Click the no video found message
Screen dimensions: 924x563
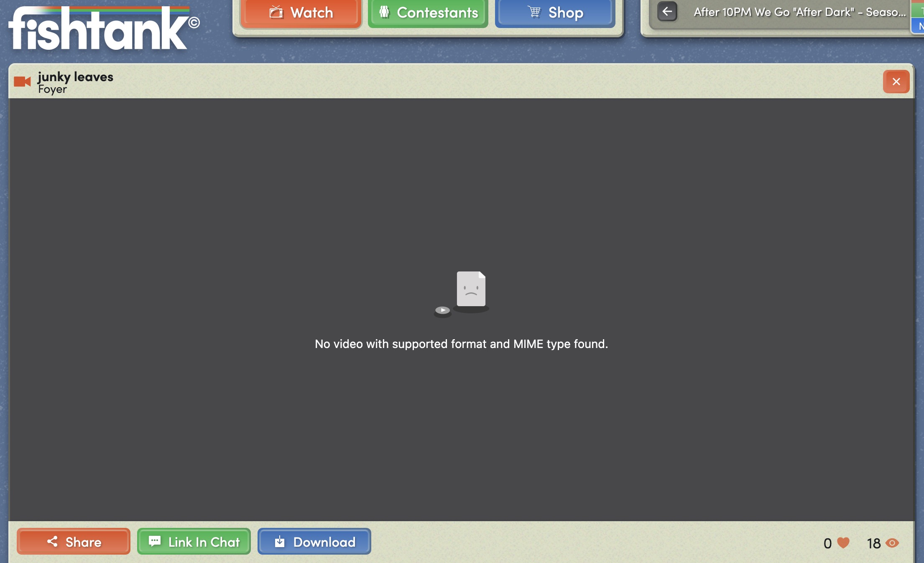click(461, 344)
